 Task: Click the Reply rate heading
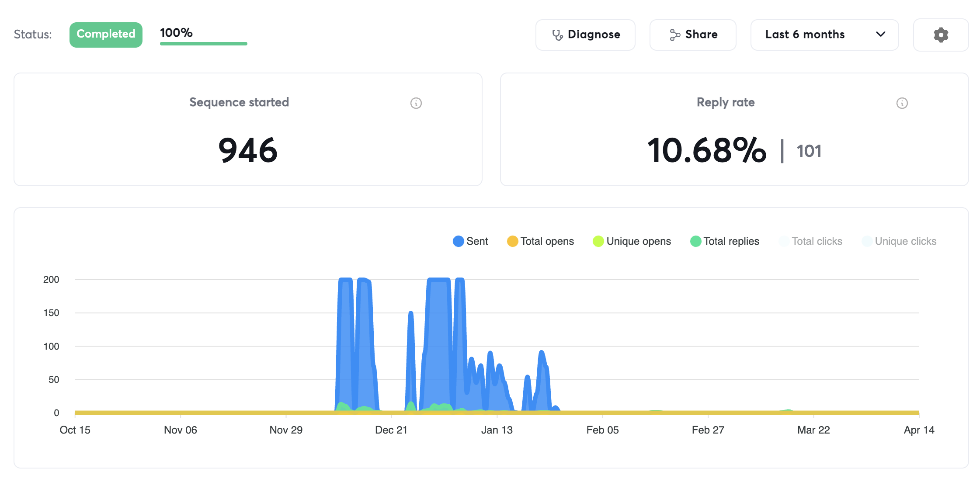[726, 102]
